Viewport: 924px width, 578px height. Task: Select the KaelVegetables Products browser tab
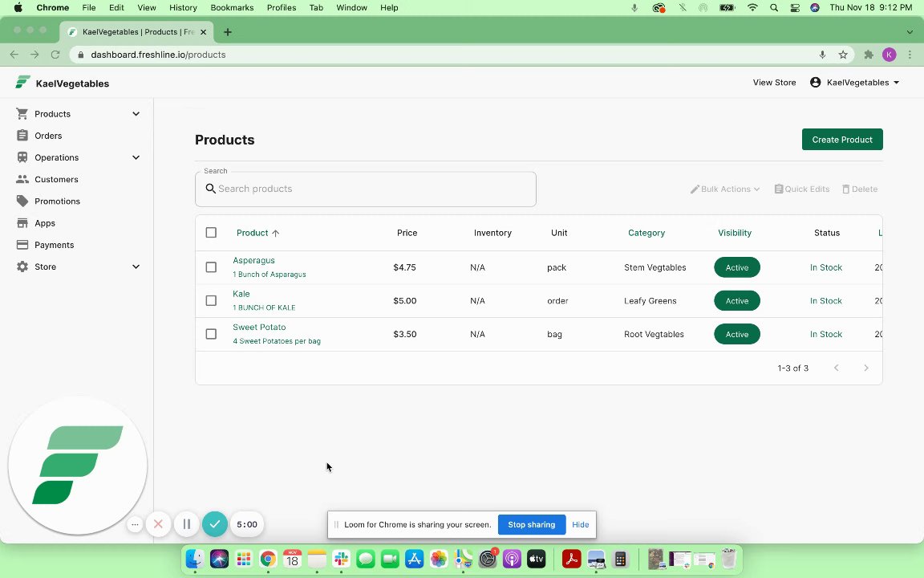click(136, 32)
